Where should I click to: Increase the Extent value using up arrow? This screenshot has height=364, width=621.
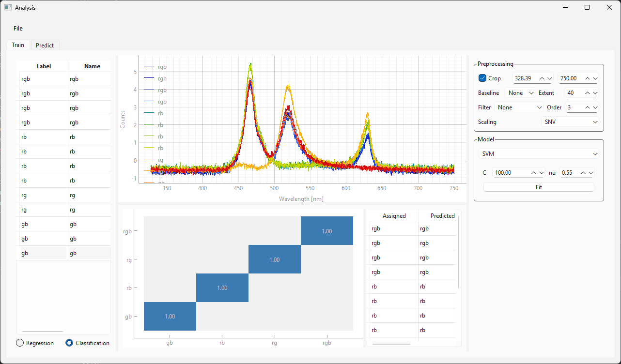[x=588, y=93]
